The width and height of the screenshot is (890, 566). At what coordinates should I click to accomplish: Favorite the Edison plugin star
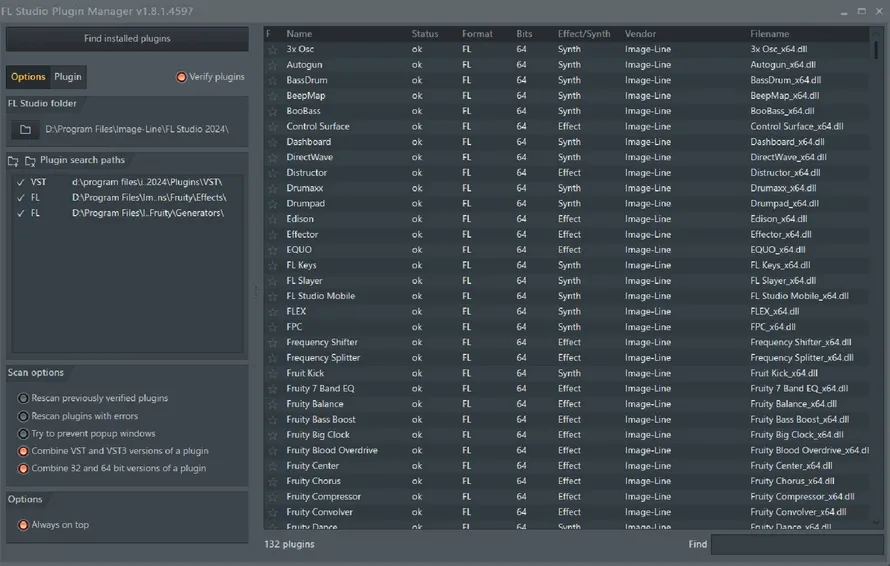[272, 219]
